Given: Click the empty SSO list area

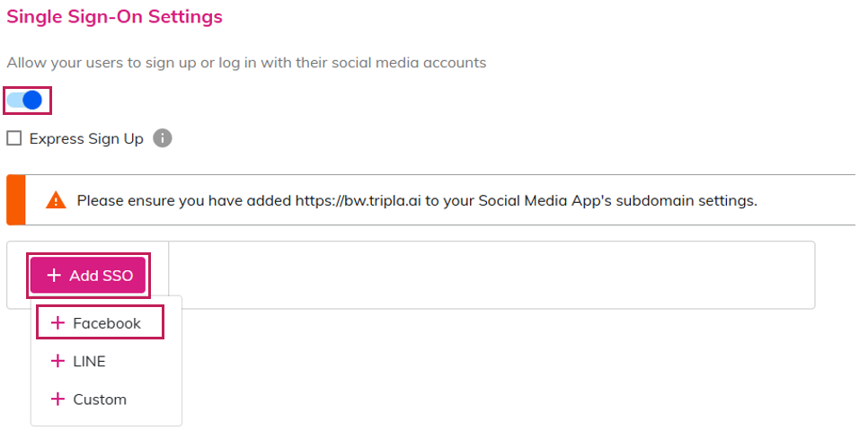Looking at the screenshot, I should click(490, 275).
